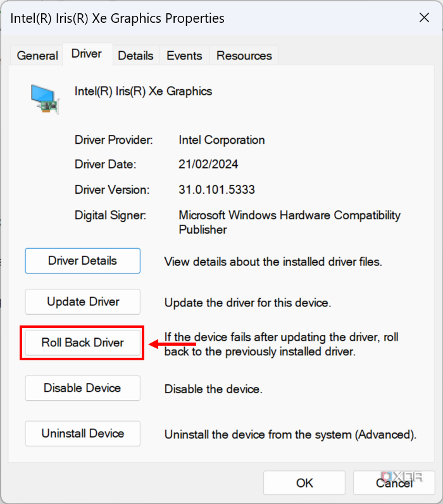443x504 pixels.
Task: Click Update Driver button
Action: click(x=82, y=302)
